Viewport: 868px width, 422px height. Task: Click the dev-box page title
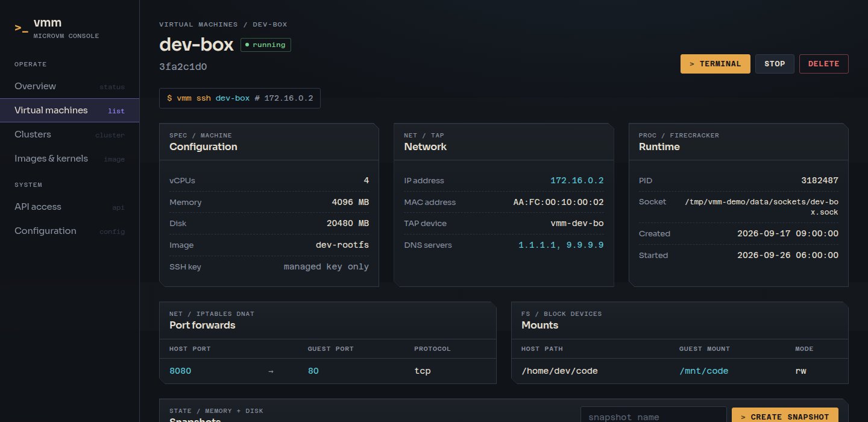(196, 45)
